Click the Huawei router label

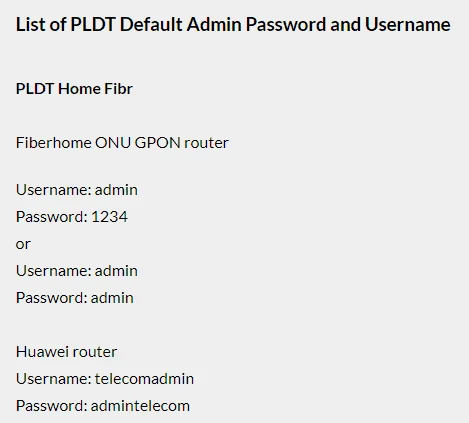66,352
